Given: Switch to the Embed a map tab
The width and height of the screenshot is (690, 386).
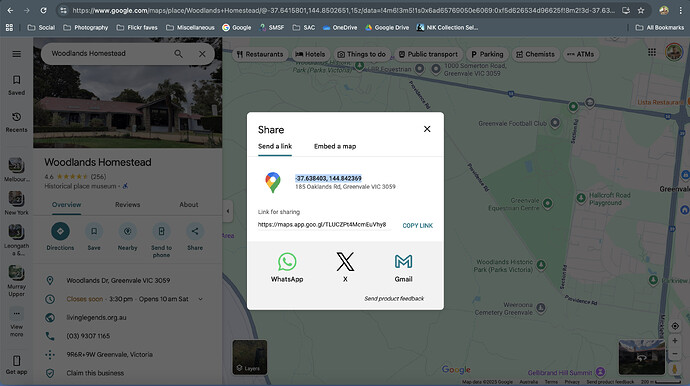Looking at the screenshot, I should point(335,146).
